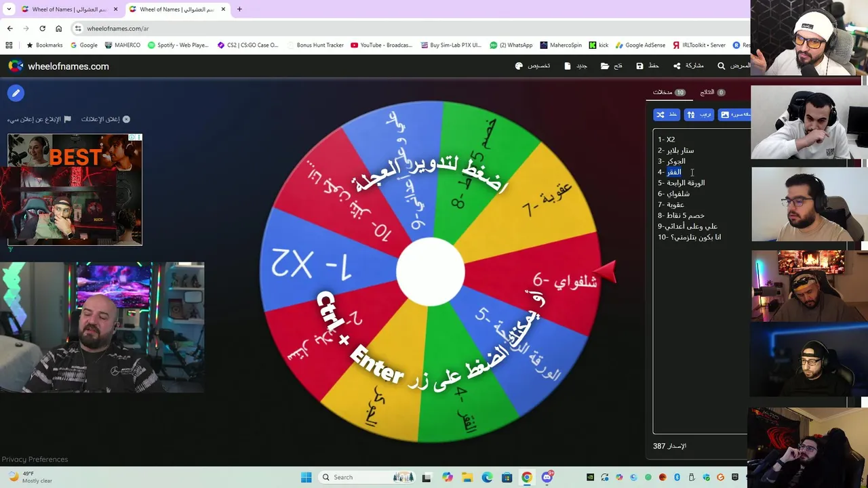The width and height of the screenshot is (868, 488).
Task: Click the blue pencil edit icon
Action: click(x=16, y=93)
